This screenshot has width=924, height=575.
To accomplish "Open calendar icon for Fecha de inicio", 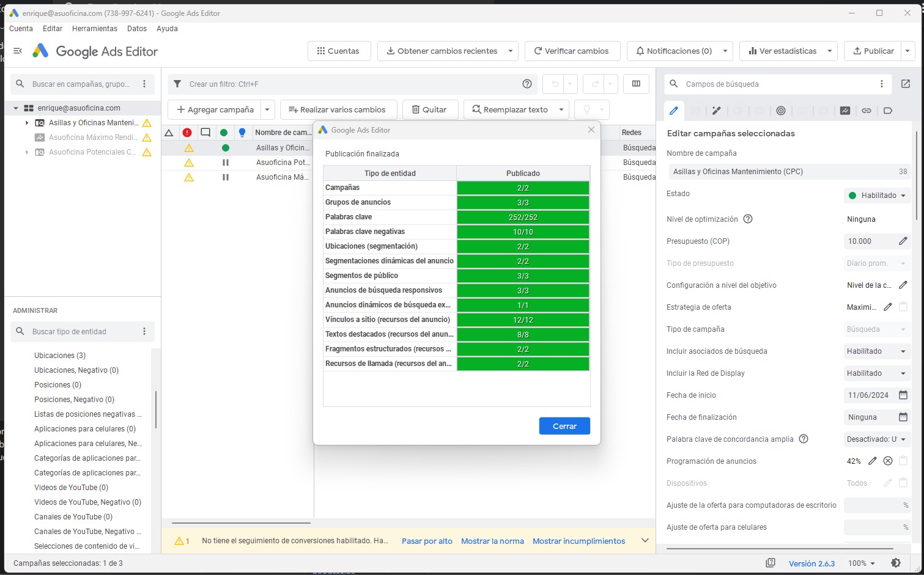I will click(903, 395).
